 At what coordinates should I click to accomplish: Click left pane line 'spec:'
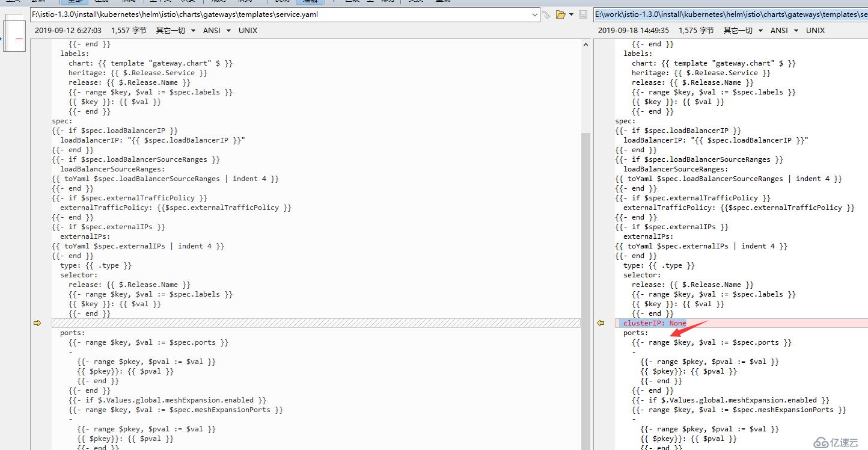(x=62, y=121)
